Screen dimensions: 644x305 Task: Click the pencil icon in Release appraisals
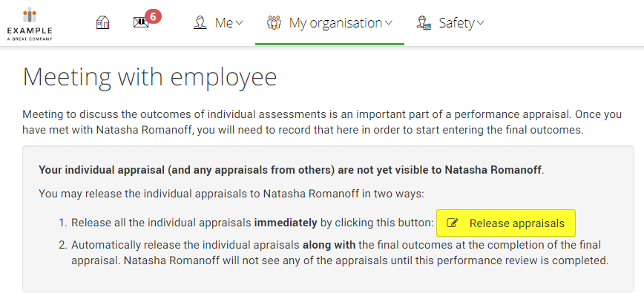coord(452,223)
